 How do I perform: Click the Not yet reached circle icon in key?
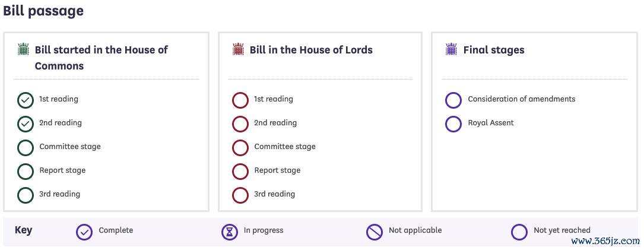tap(519, 232)
